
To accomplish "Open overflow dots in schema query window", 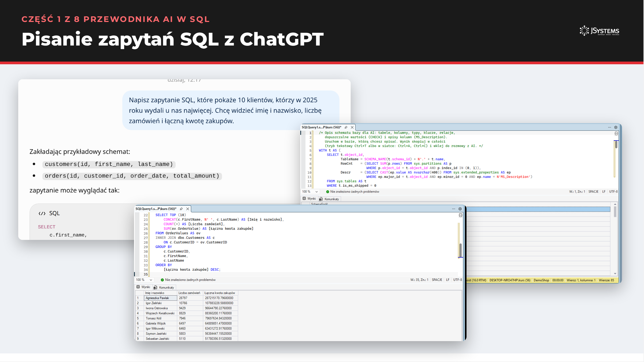I will click(609, 127).
